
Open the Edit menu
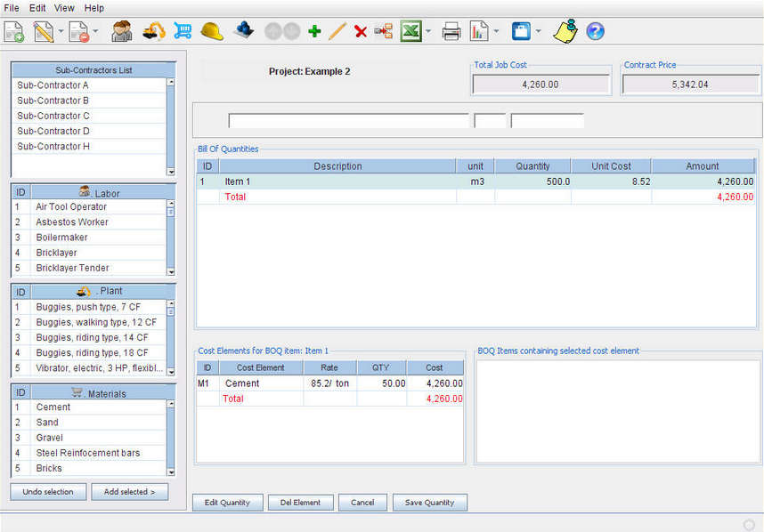click(x=37, y=8)
